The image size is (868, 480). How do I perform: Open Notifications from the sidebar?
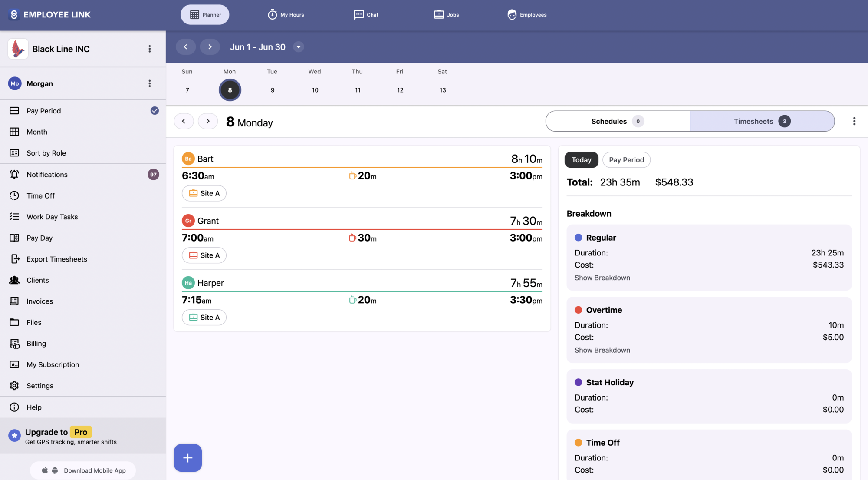click(x=83, y=175)
